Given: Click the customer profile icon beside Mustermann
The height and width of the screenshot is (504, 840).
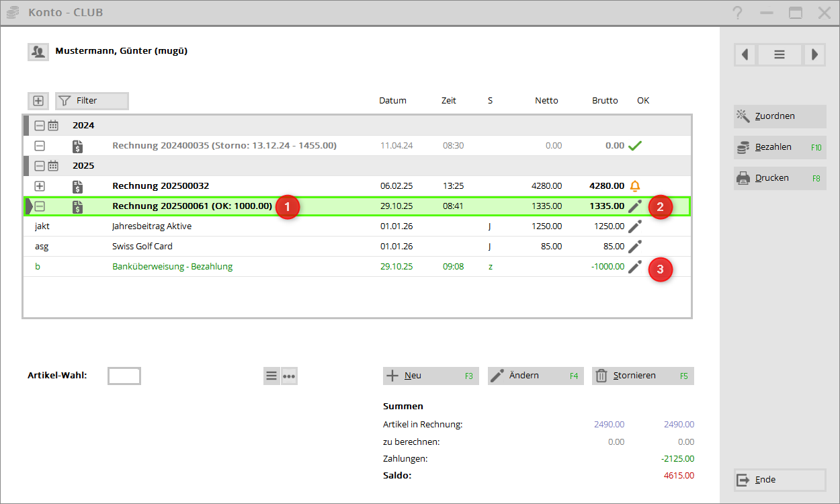Looking at the screenshot, I should click(38, 52).
